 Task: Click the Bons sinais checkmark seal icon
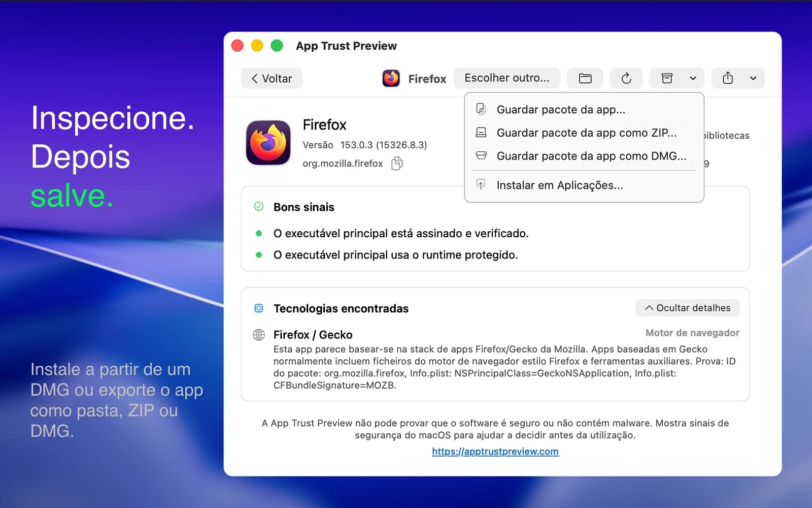point(259,207)
